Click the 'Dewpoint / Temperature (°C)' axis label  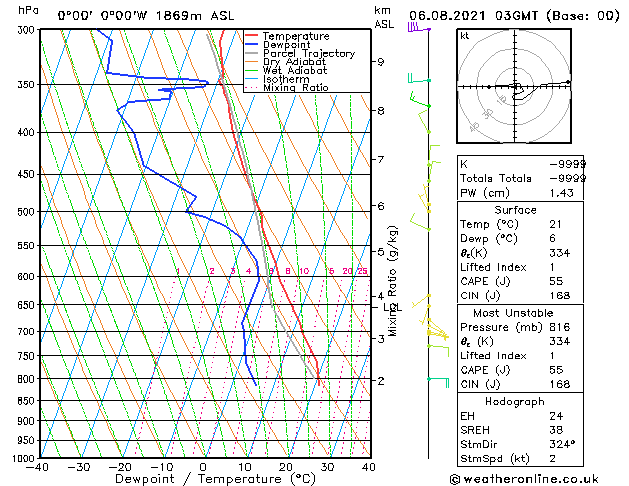(x=203, y=479)
